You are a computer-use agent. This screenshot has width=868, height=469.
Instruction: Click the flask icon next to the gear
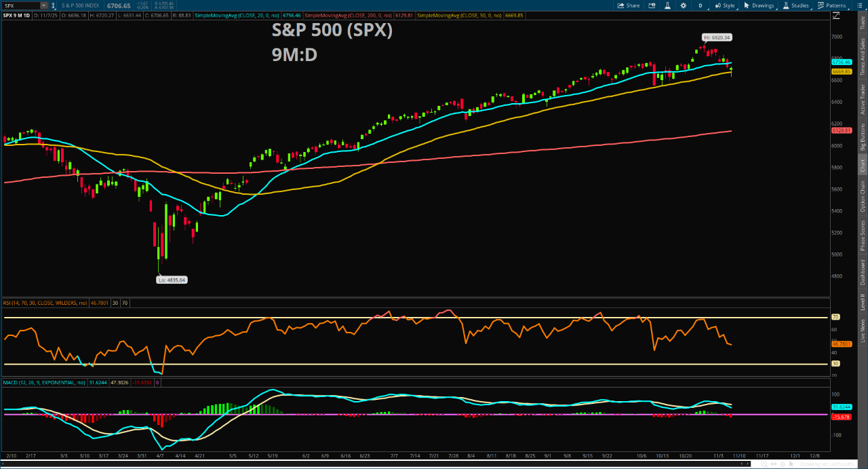tap(669, 5)
